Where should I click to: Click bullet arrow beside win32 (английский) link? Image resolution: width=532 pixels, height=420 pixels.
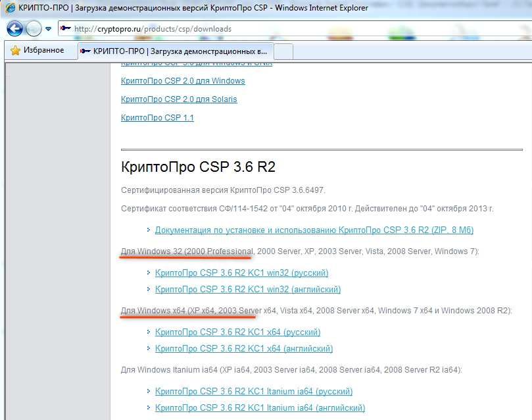[x=148, y=289]
